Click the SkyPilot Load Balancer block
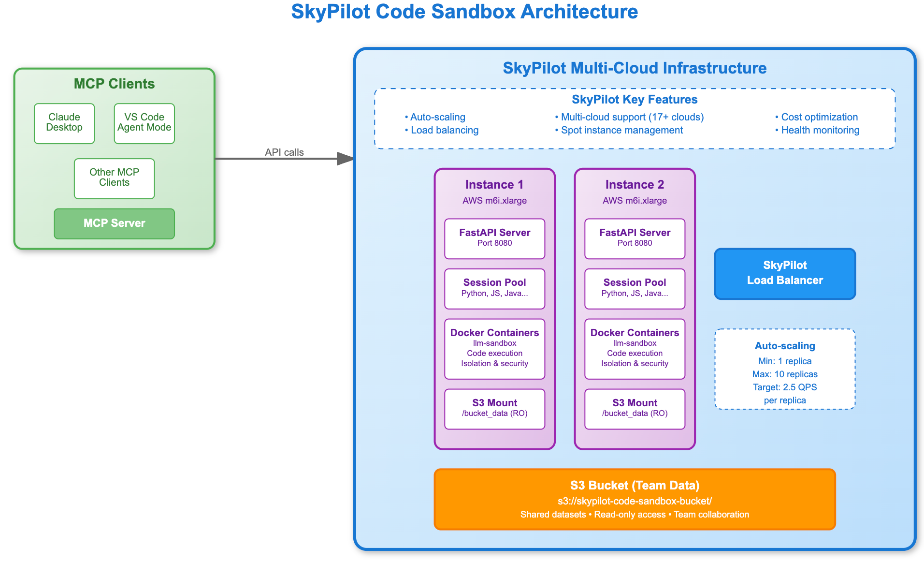This screenshot has width=924, height=562. 785,274
